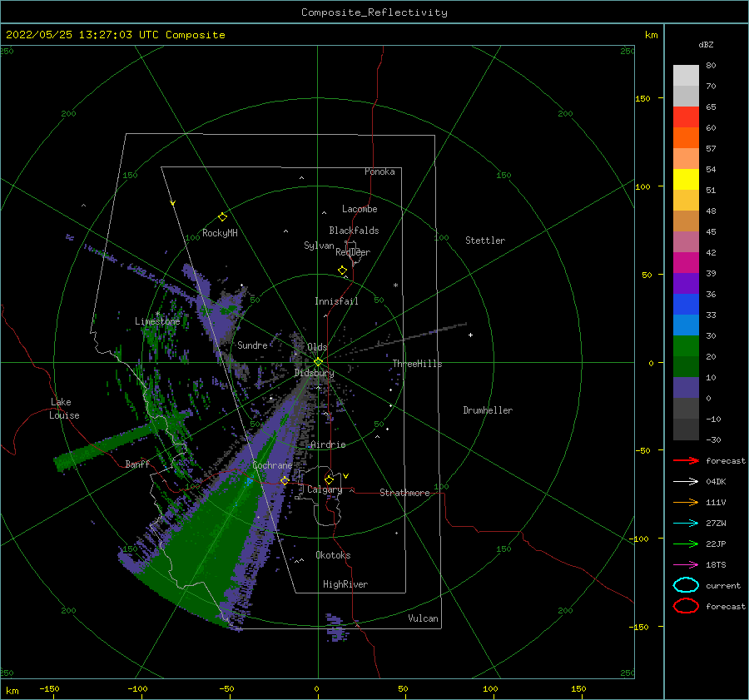Click the purple echo patch near Vulcan
Viewport: 749px width, 700px height.
[336, 627]
